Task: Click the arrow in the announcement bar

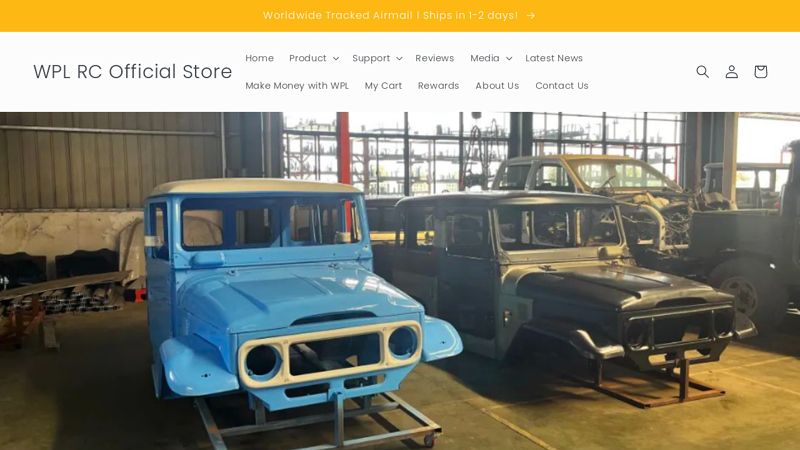Action: pos(531,16)
